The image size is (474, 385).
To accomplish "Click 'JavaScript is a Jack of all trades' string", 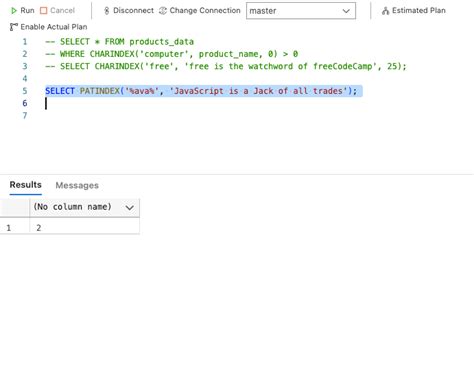I will pyautogui.click(x=258, y=91).
